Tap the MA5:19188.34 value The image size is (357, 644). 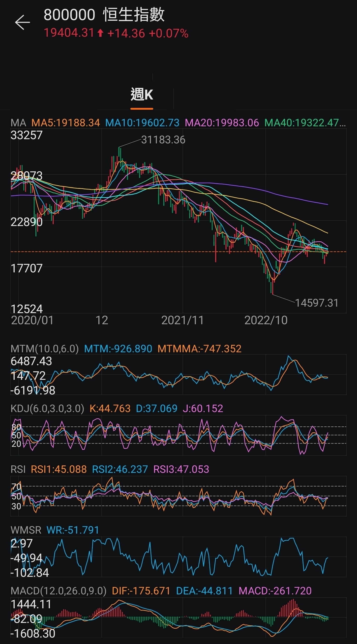tap(66, 123)
